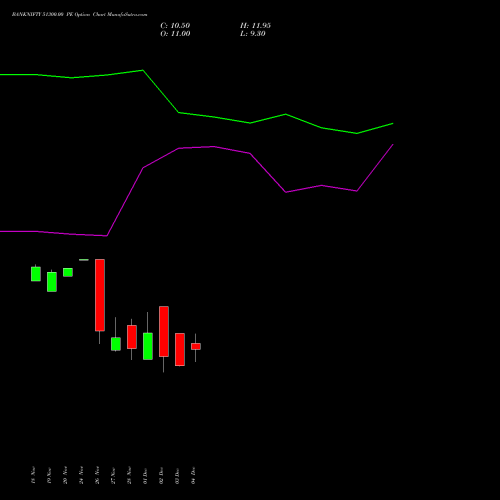Select the green candlestick above 20 Nov
This screenshot has height=500, width=500.
[68, 272]
